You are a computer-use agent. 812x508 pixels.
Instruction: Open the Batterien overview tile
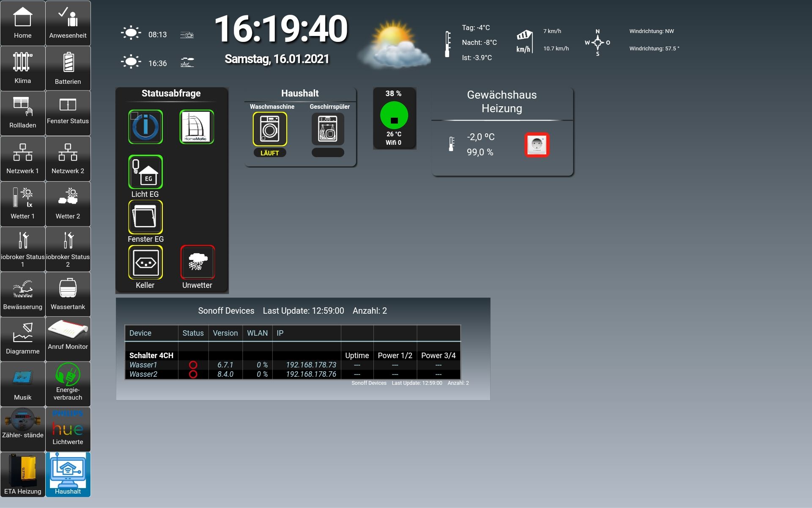68,68
